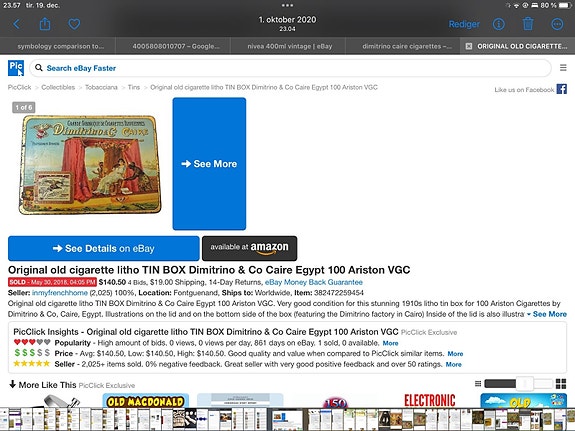Click the 'More Like This' down arrow

coord(12,384)
